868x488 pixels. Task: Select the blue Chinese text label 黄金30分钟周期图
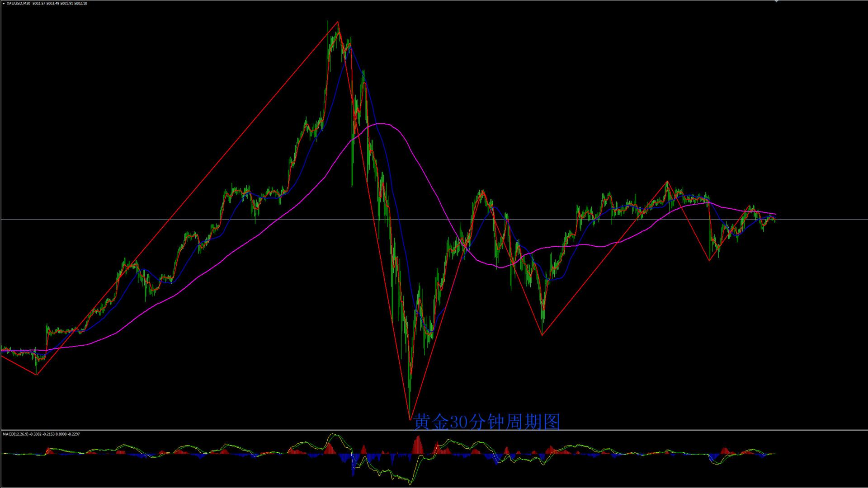487,422
